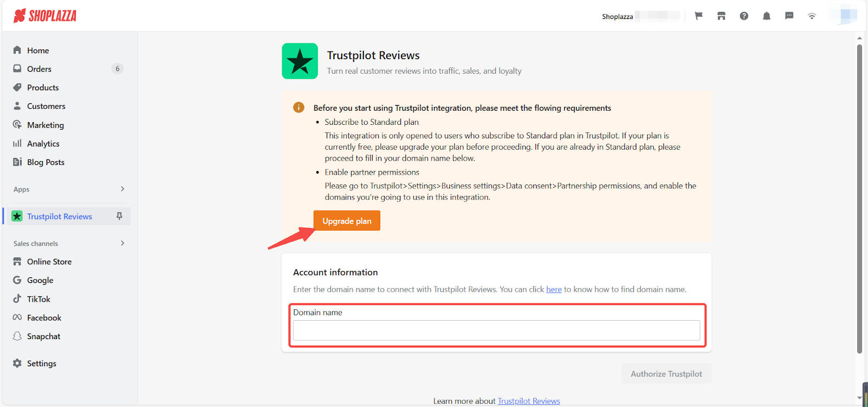Image resolution: width=868 pixels, height=407 pixels.
Task: Open the Trustpilot Reviews learn more link
Action: (529, 401)
